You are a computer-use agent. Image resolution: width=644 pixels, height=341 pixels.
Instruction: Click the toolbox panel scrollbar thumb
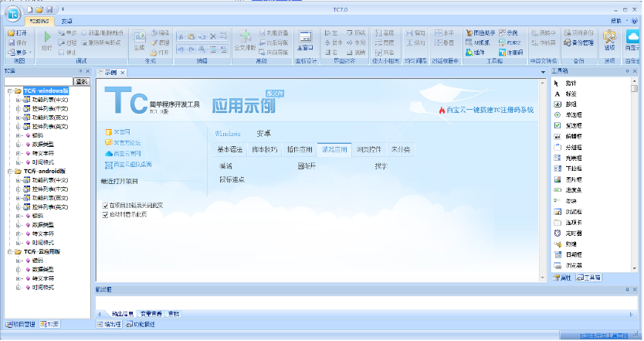pos(634,88)
